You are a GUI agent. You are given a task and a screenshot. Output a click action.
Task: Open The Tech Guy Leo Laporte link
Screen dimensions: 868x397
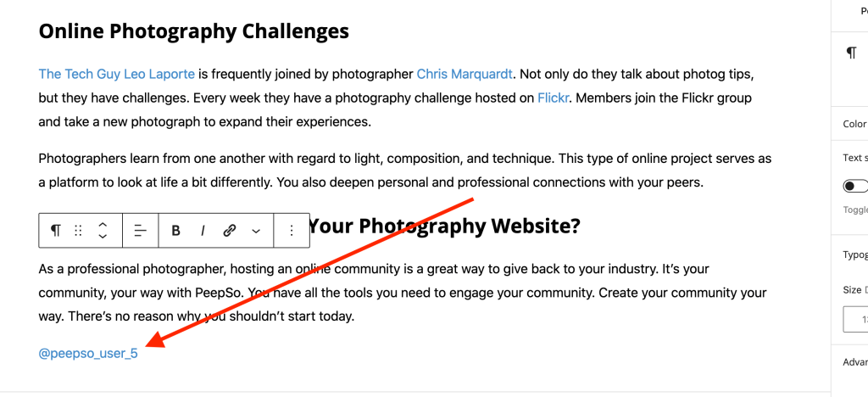pyautogui.click(x=117, y=74)
